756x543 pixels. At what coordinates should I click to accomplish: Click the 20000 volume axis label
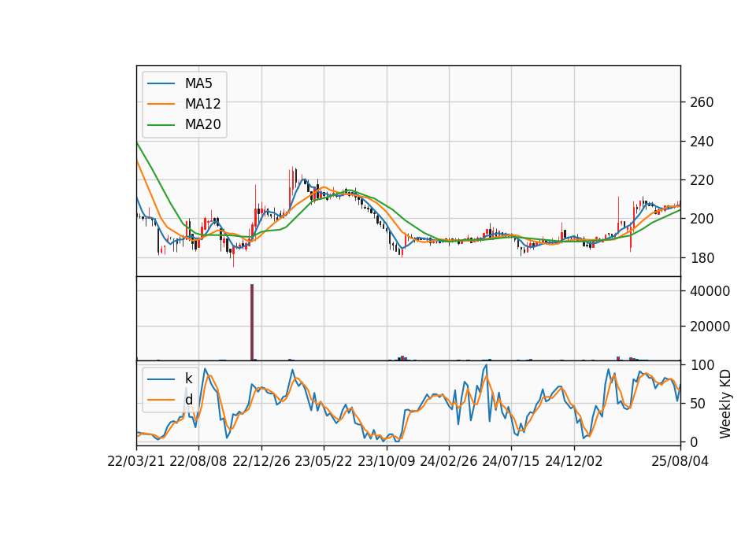tap(710, 327)
